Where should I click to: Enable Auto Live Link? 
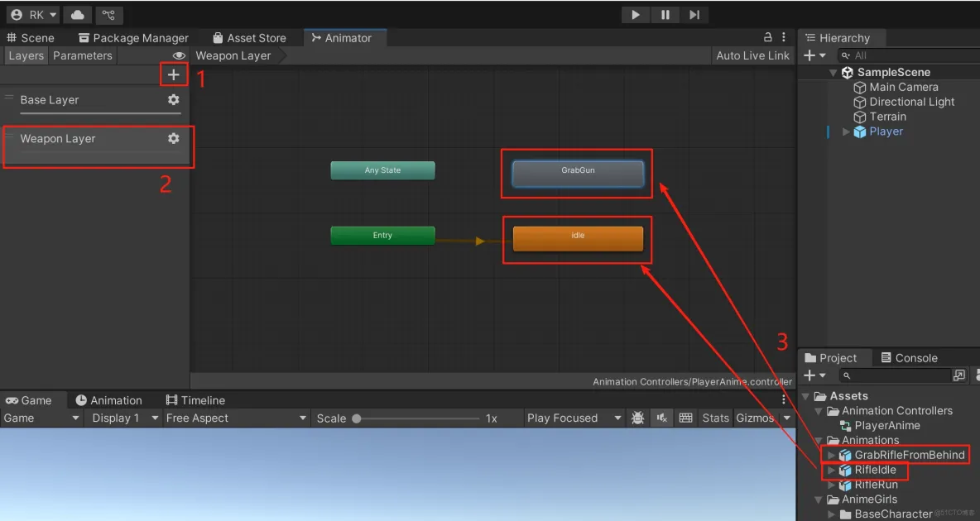point(752,55)
